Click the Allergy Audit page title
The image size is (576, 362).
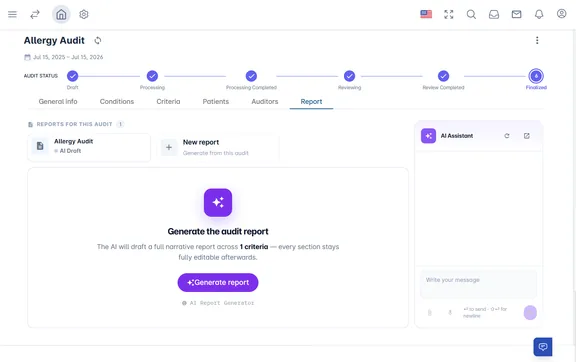click(54, 40)
